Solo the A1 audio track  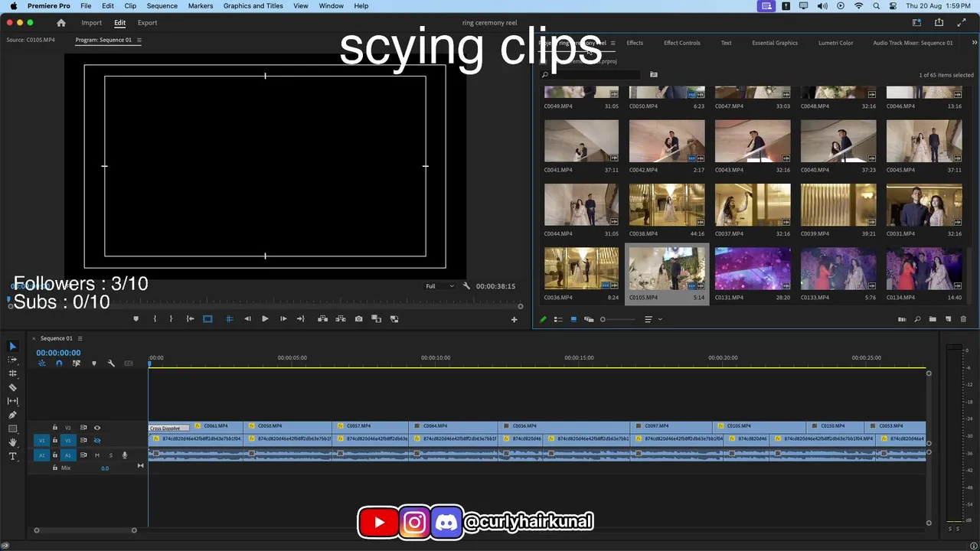pos(110,455)
